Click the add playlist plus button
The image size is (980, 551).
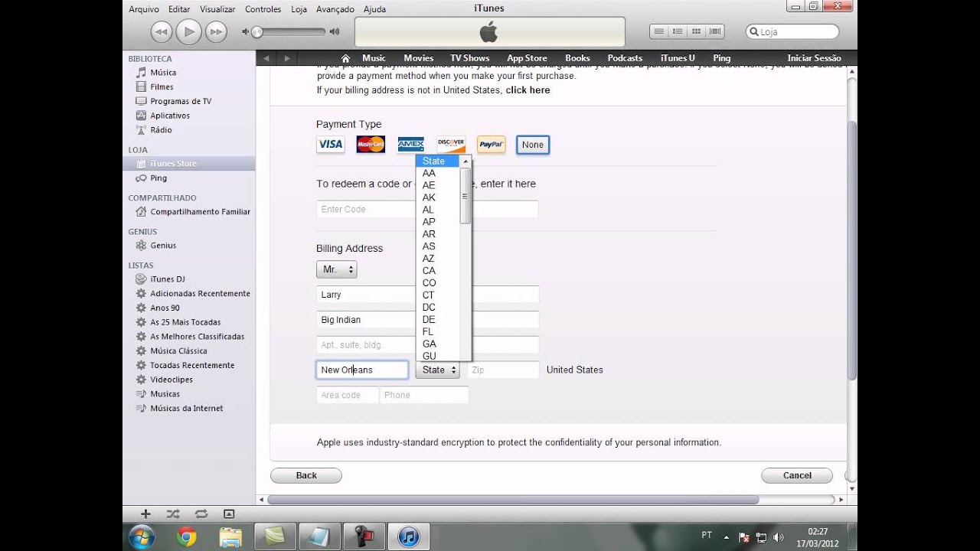tap(145, 514)
